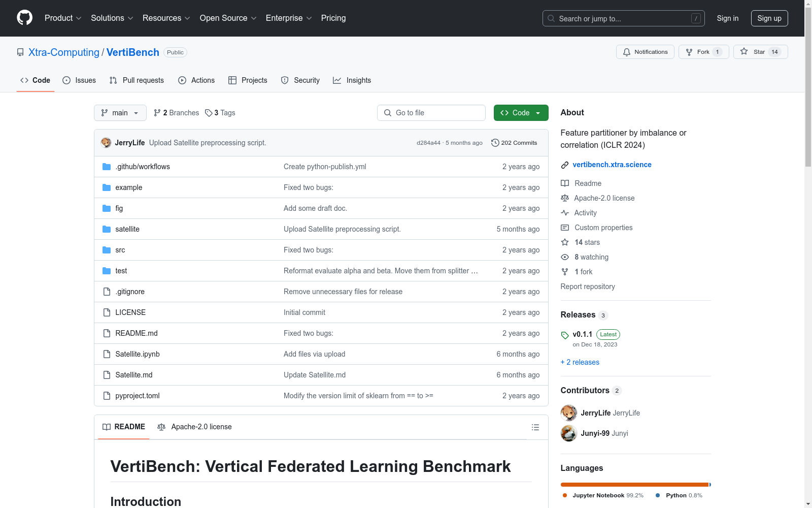Click the src folder icon
The width and height of the screenshot is (812, 508).
tap(107, 250)
